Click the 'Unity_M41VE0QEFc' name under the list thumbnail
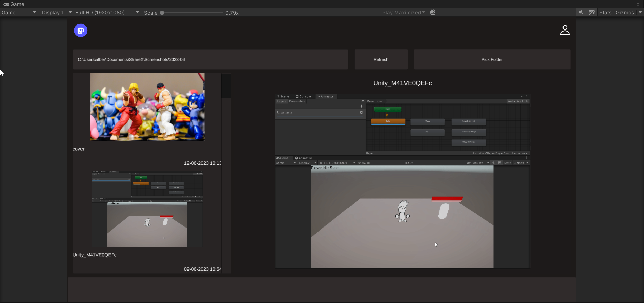The image size is (644, 303). coord(95,255)
